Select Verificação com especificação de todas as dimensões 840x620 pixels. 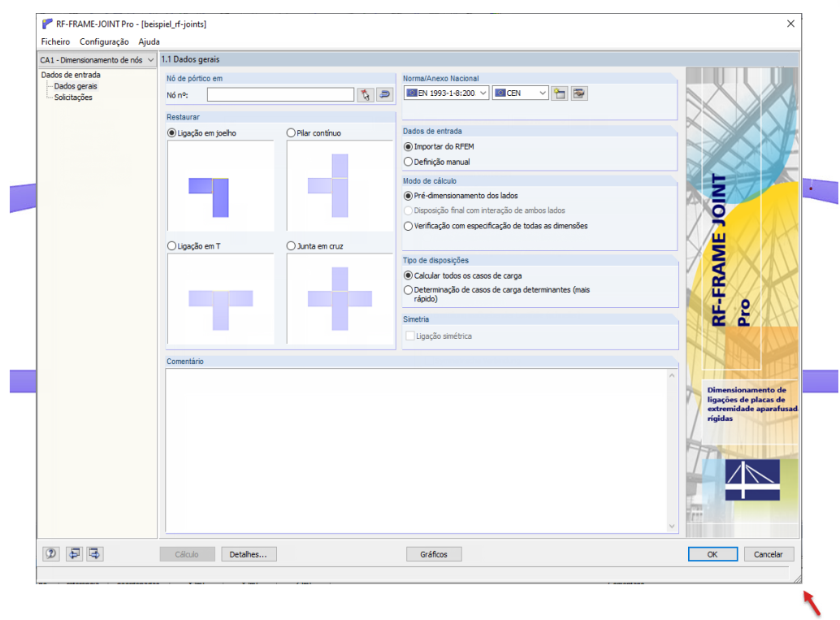pos(408,226)
